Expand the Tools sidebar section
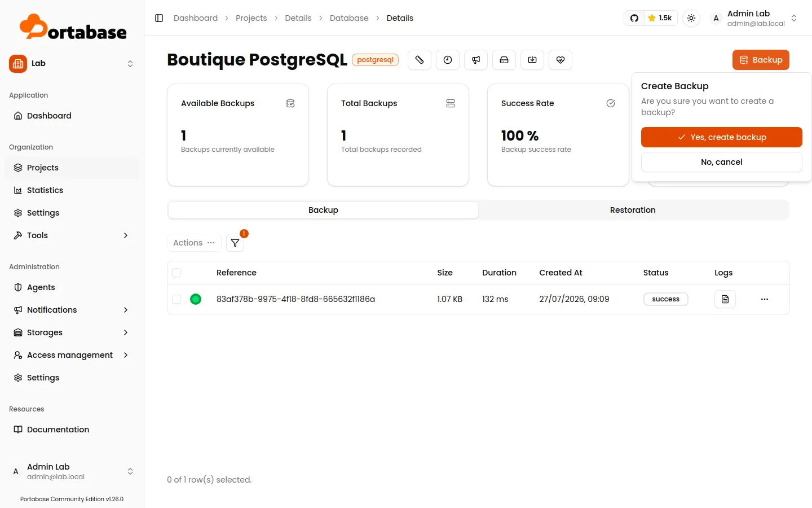This screenshot has height=508, width=812. click(72, 235)
